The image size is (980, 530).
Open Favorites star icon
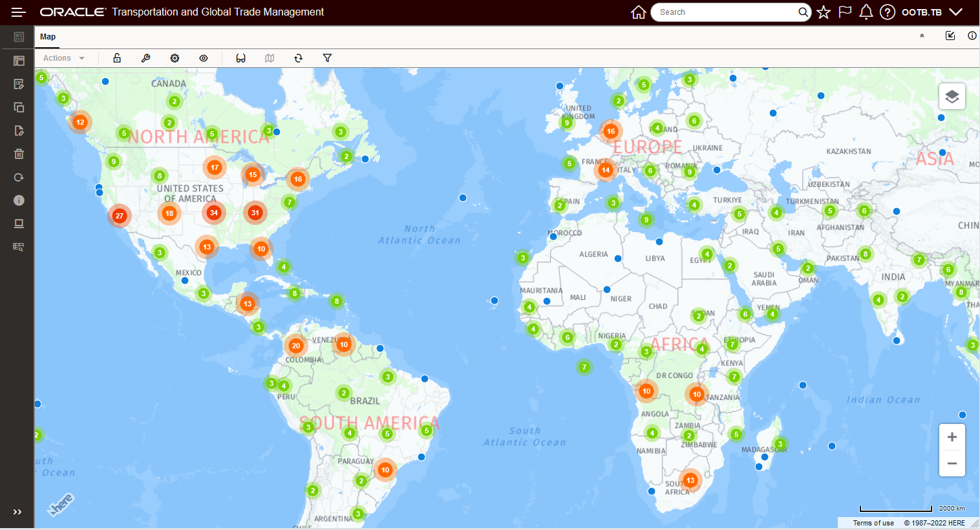coord(824,12)
